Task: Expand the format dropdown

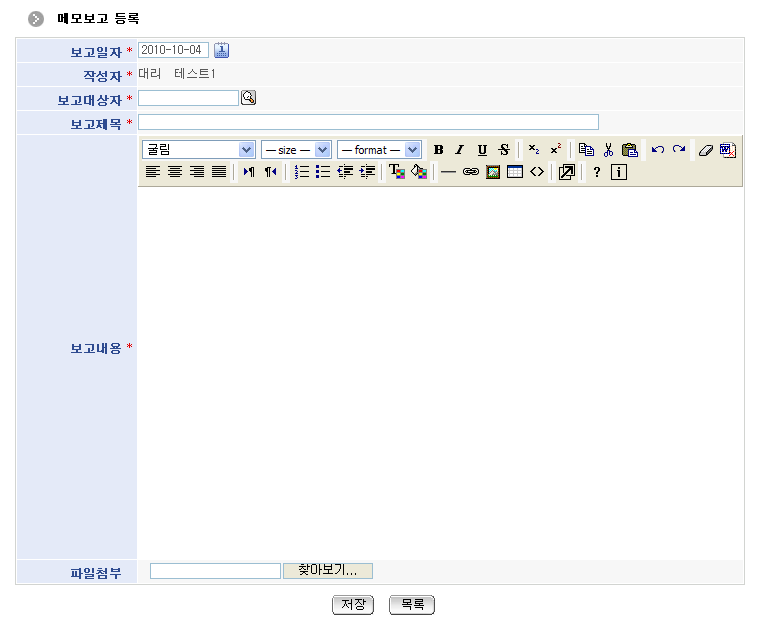Action: [378, 150]
